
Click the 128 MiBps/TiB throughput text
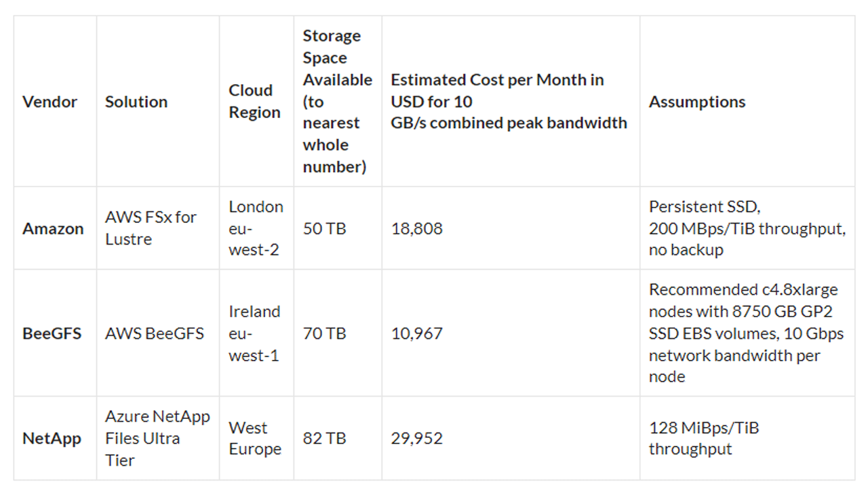pyautogui.click(x=704, y=439)
